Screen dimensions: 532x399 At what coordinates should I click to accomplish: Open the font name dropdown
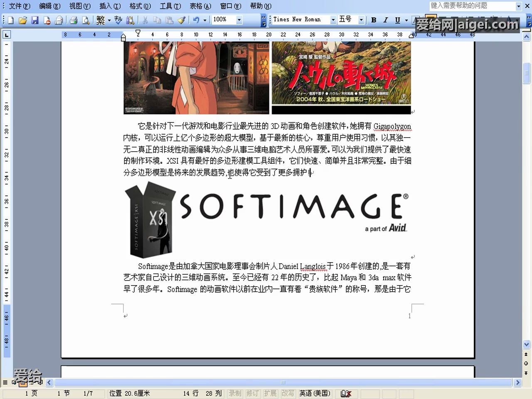click(x=333, y=20)
